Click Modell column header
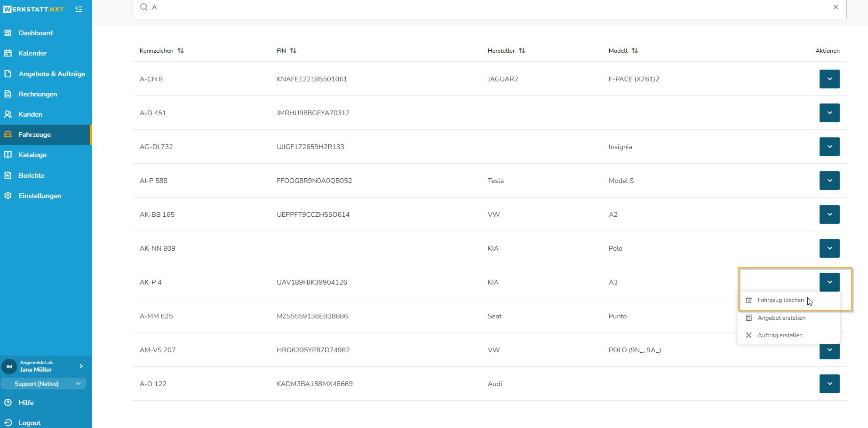The image size is (868, 428). point(618,51)
